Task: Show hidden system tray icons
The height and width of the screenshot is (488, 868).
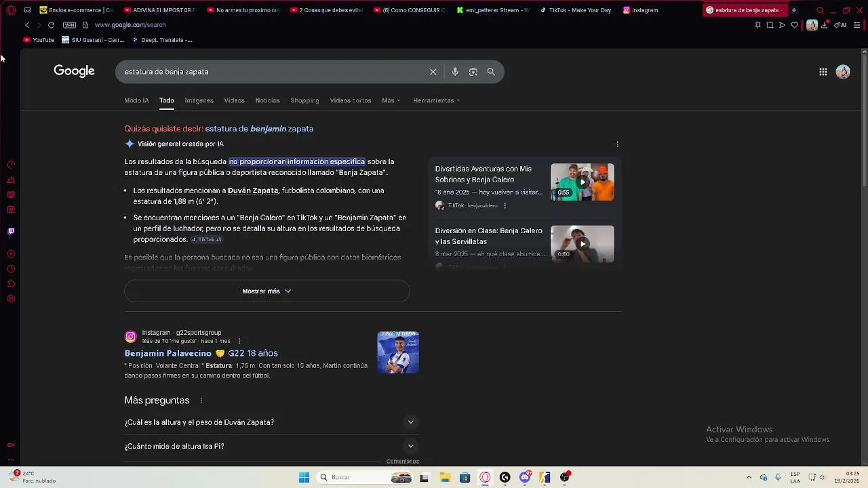Action: pos(749,477)
